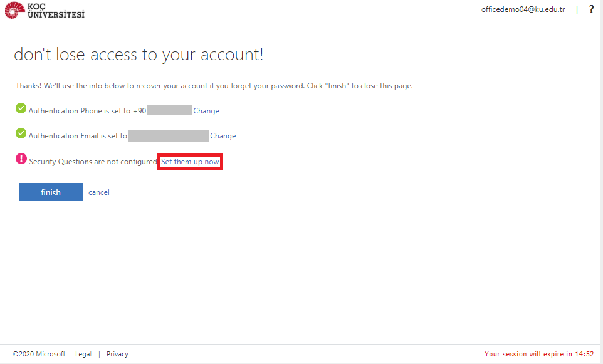Click account email officedemo04@ku.edu.tr
This screenshot has height=364, width=603.
point(523,9)
